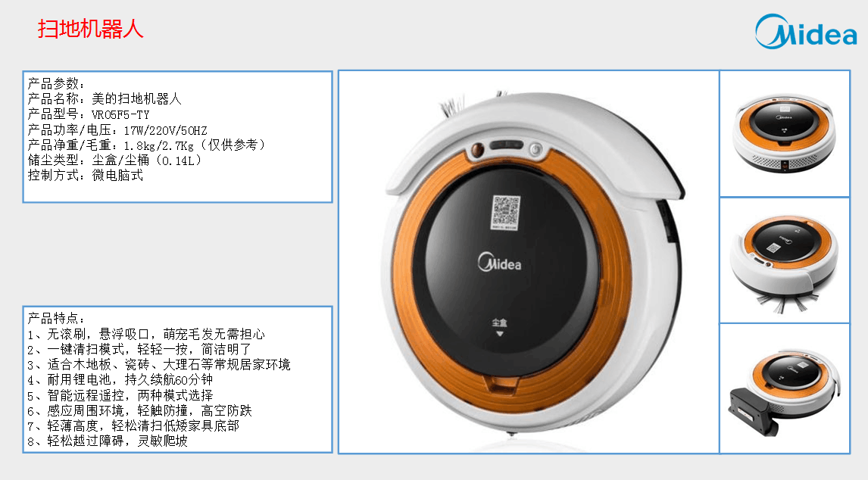Image resolution: width=868 pixels, height=480 pixels.
Task: Click the 尘盒 arrow marking on the robot
Action: pyautogui.click(x=499, y=327)
